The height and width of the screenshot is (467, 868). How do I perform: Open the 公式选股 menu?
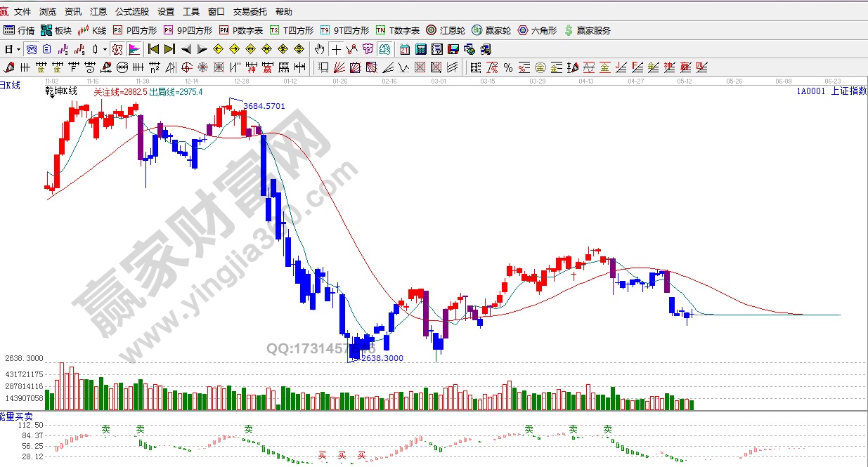point(131,12)
